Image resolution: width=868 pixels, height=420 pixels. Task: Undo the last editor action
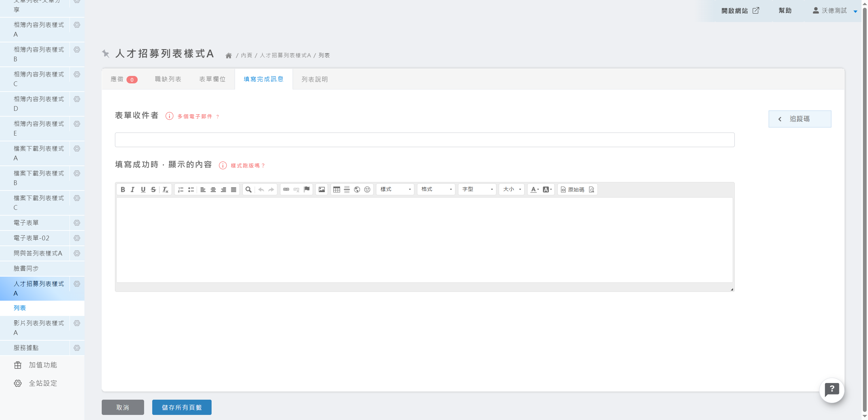tap(261, 189)
